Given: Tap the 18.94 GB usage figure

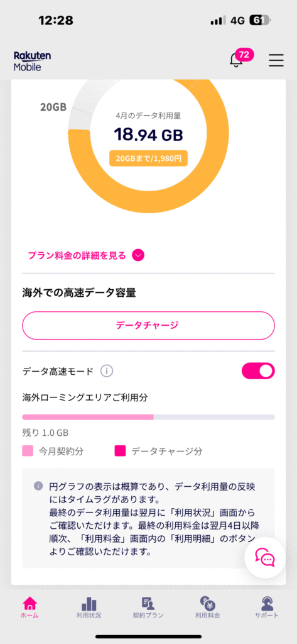Looking at the screenshot, I should coord(148,135).
